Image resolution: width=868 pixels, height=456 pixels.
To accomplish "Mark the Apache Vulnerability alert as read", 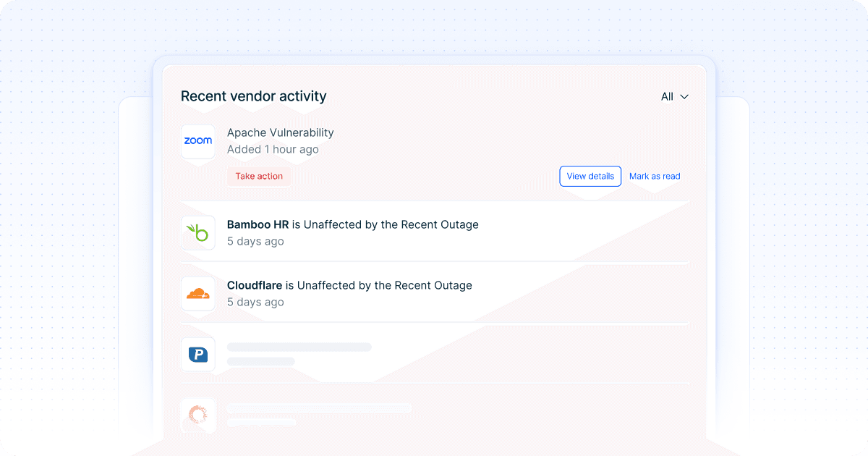I will click(x=655, y=176).
